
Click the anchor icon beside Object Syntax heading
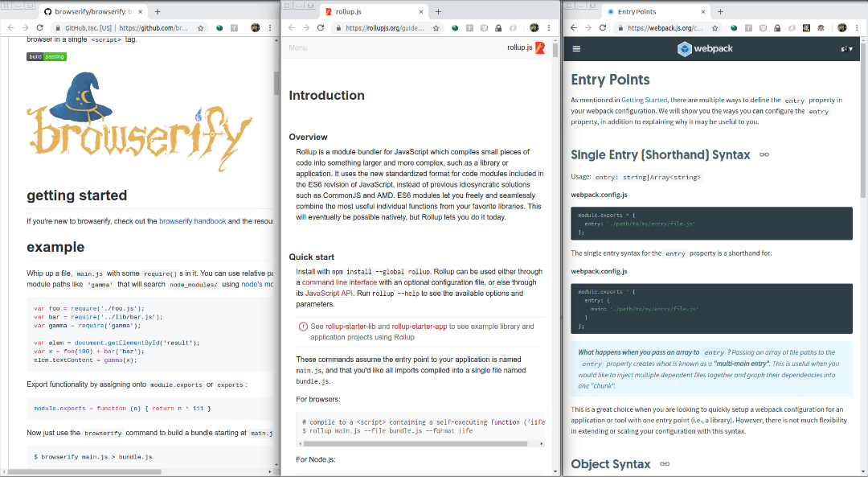(665, 463)
